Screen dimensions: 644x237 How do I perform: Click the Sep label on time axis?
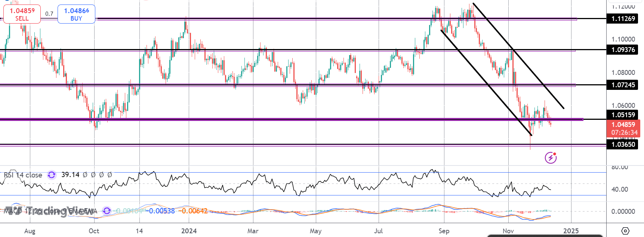coord(444,231)
